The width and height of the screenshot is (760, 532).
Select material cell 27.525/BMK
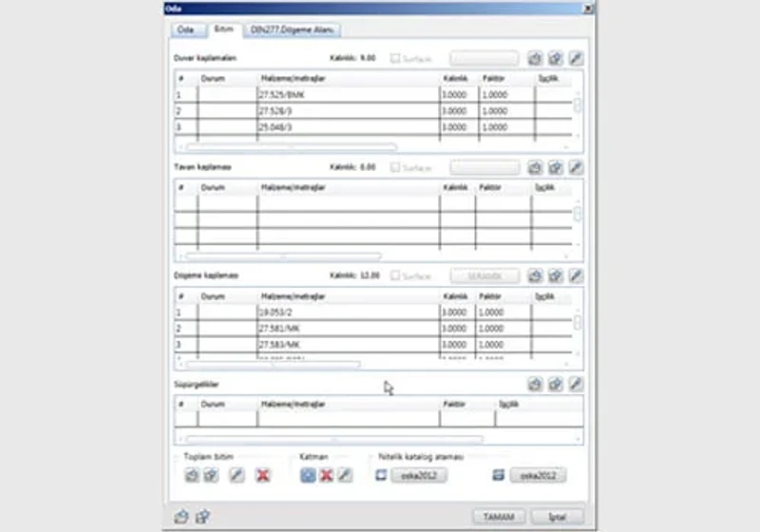348,95
